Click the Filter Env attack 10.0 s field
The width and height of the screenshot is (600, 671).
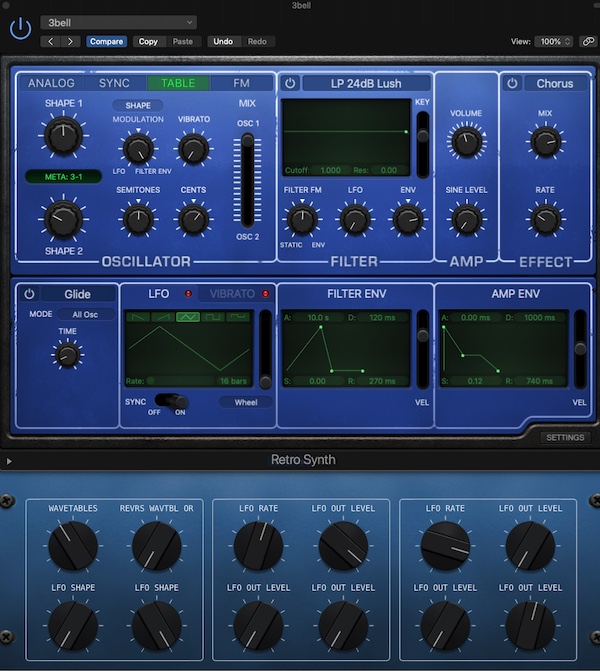318,318
